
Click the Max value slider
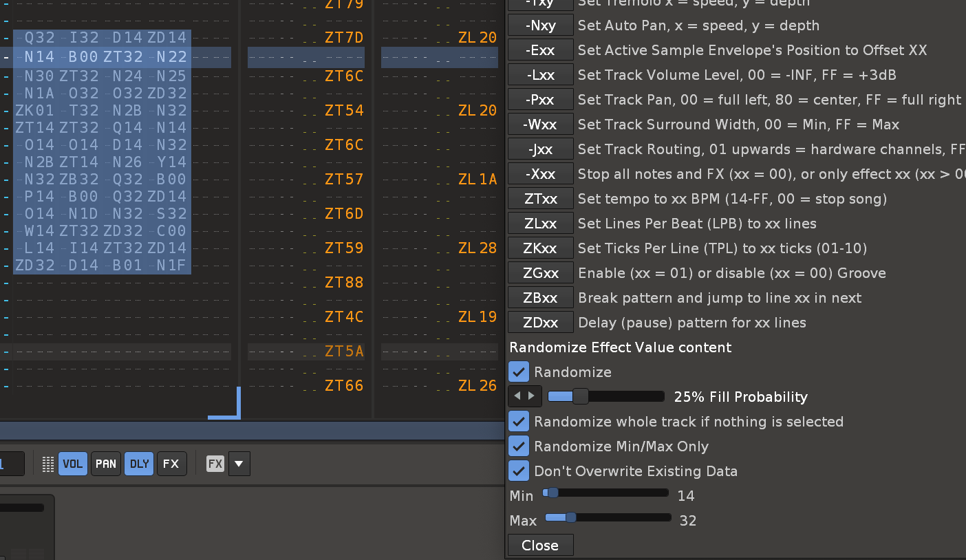click(608, 517)
